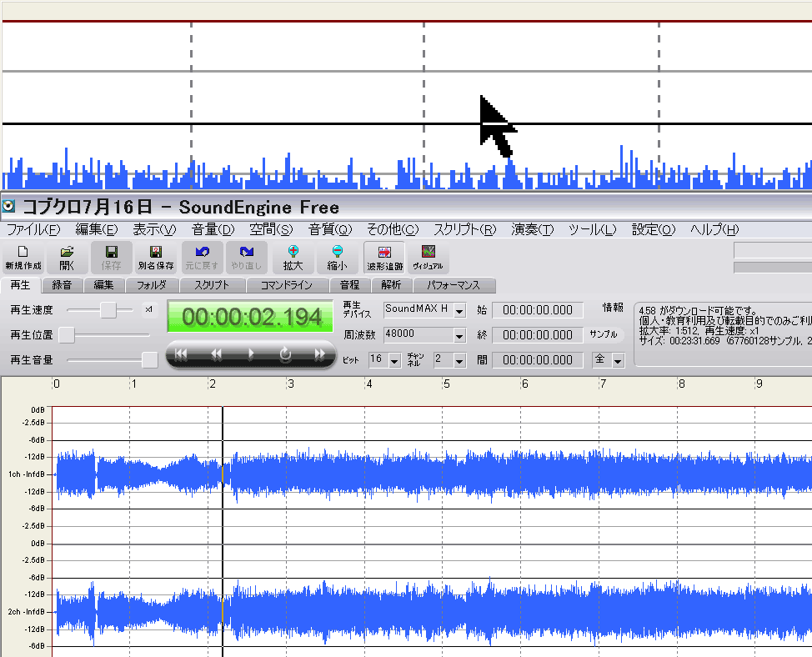Screen dimensions: 812x657
Task: Click the 4.58 がダウンロード可能です info text
Action: 698,310
